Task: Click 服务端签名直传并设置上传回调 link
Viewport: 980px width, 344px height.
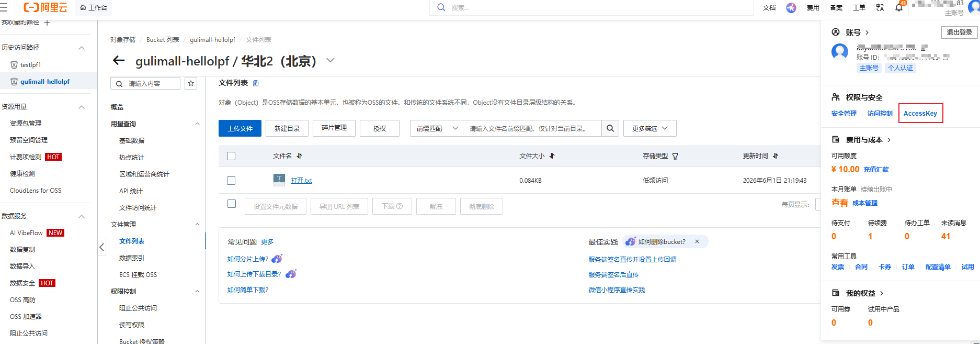Action: [x=632, y=260]
